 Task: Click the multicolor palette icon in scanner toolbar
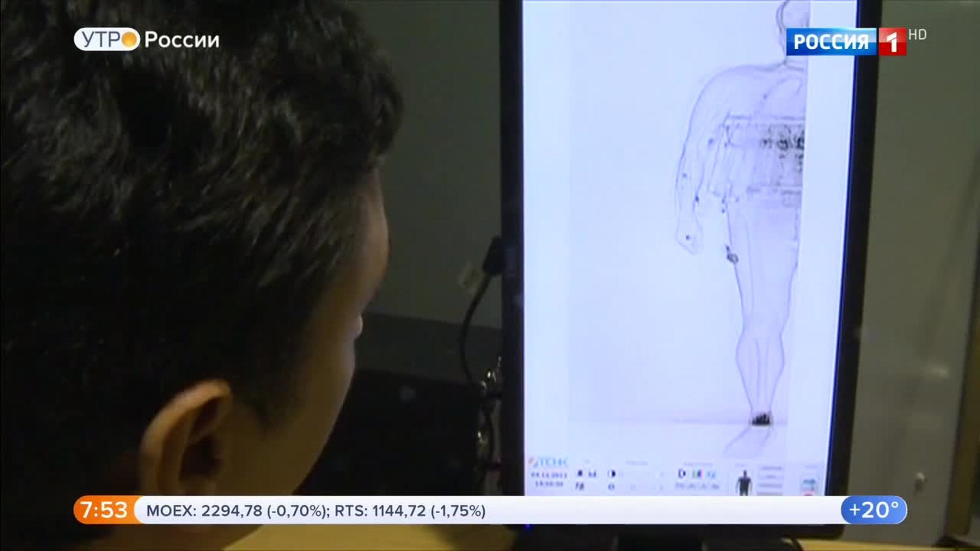(697, 474)
